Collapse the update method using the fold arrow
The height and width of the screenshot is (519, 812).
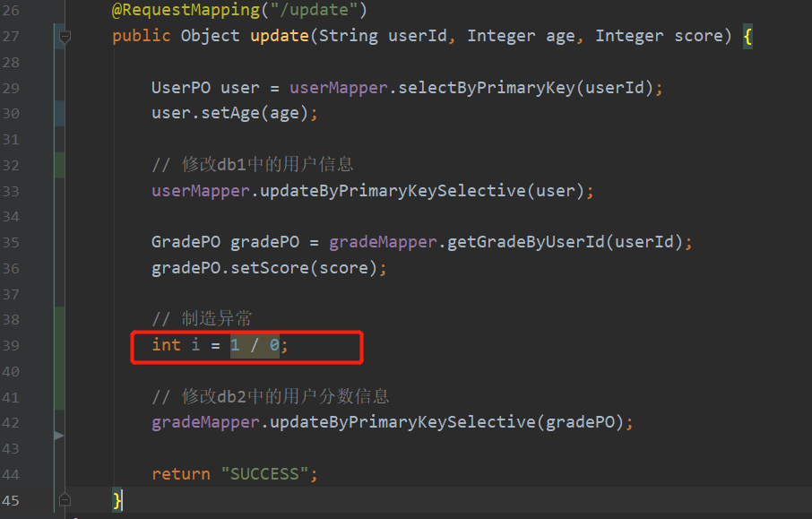click(x=64, y=36)
